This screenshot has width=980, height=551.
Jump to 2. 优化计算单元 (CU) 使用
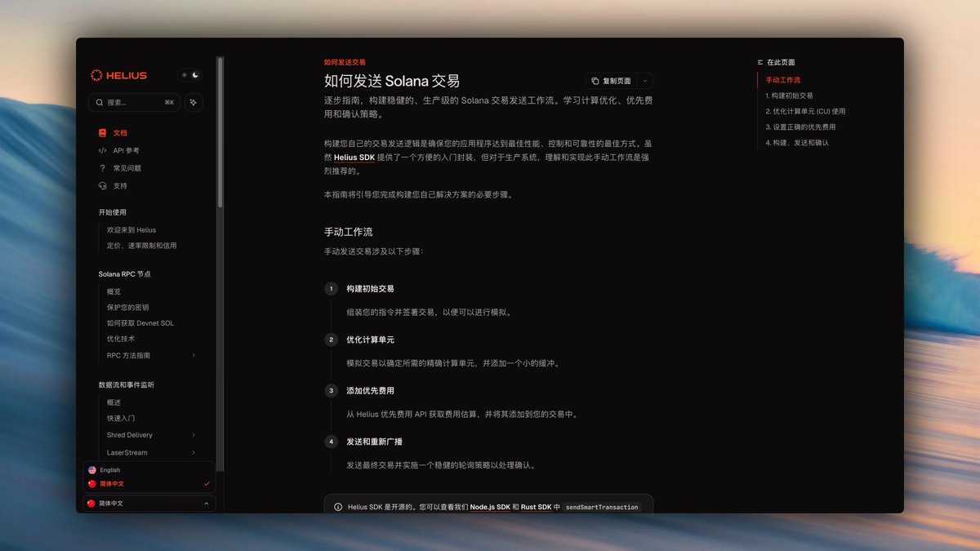click(x=805, y=111)
